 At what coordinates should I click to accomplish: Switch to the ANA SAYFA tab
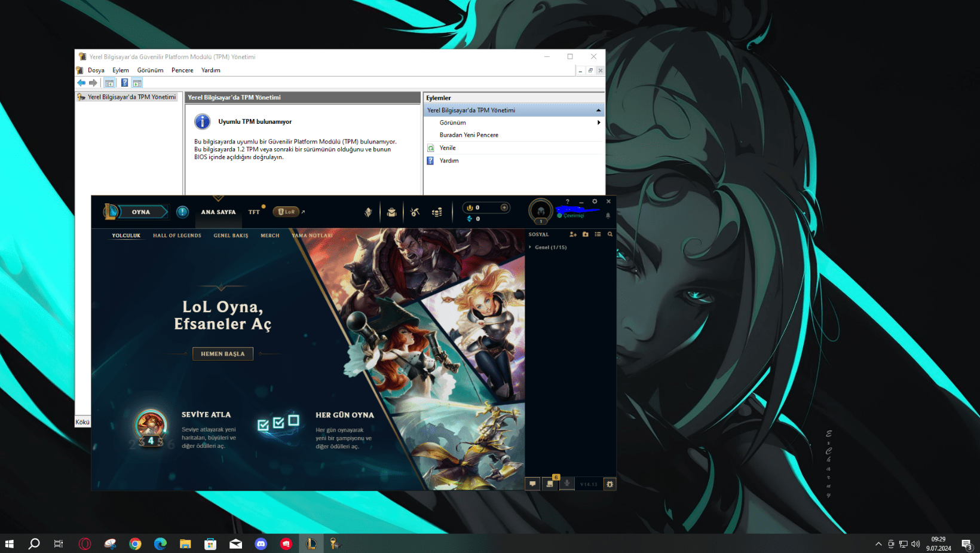(218, 212)
